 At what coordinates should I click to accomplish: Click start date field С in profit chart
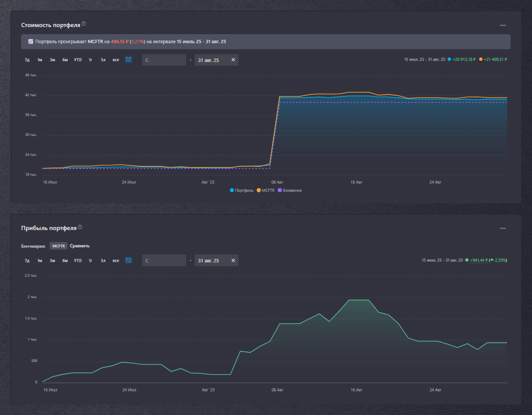164,260
